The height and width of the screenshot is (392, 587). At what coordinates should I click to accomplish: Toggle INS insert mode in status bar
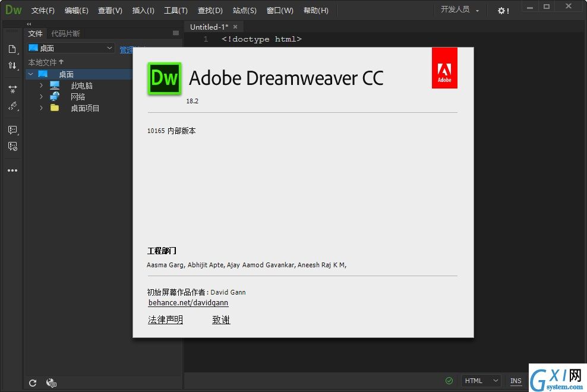click(516, 381)
